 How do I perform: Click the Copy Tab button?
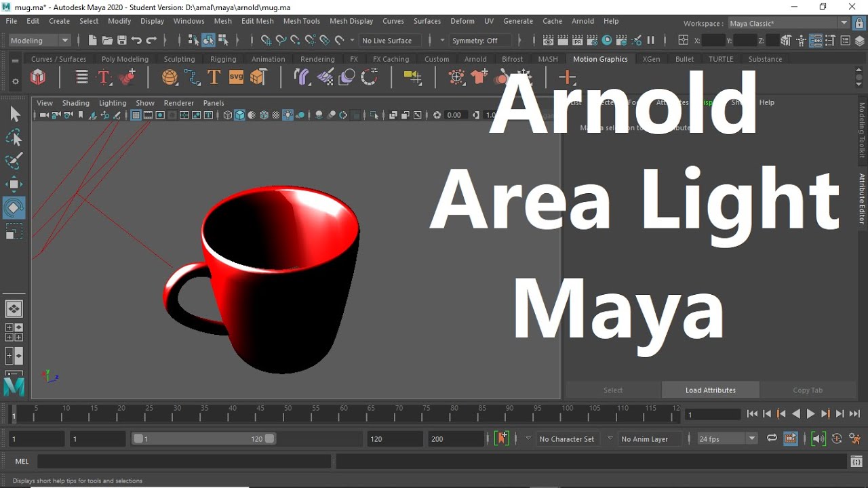pyautogui.click(x=808, y=390)
